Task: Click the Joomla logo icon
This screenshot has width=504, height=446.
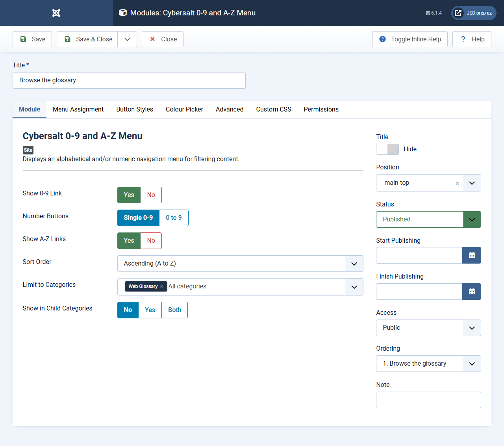Action: point(56,13)
